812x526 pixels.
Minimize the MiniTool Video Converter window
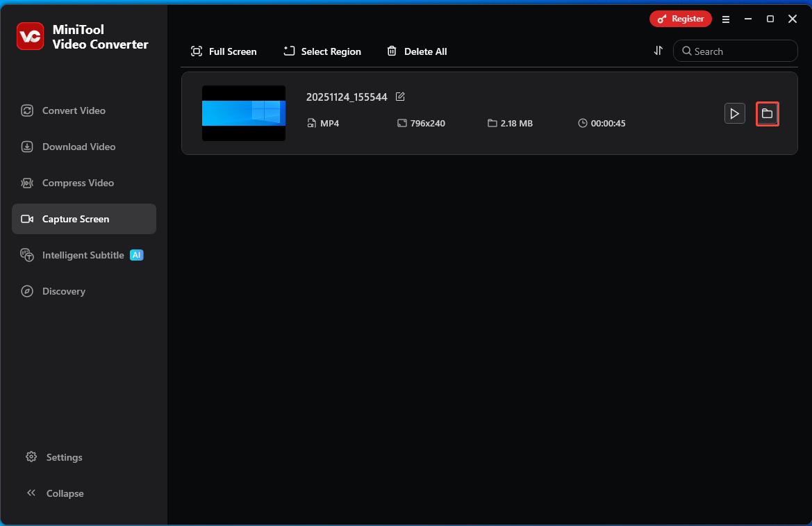[747, 19]
